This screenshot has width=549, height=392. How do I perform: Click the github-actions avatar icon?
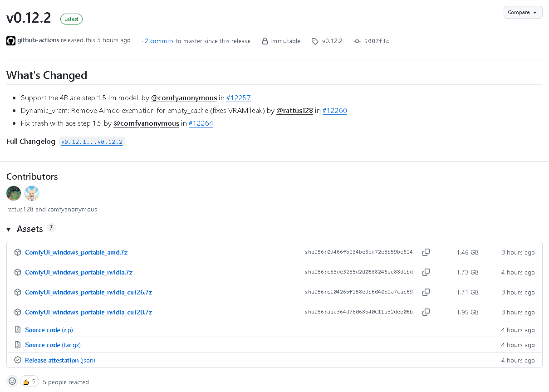click(11, 41)
